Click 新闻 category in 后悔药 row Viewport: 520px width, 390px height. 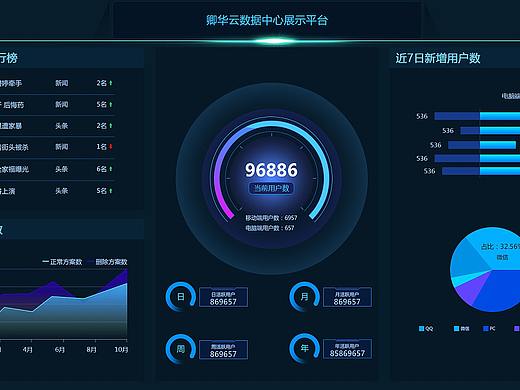[62, 105]
